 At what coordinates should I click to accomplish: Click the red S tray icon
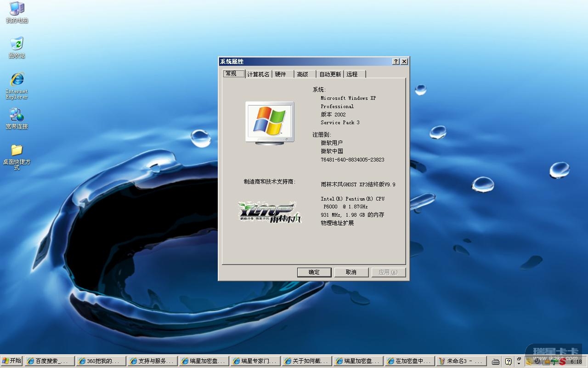(x=562, y=362)
